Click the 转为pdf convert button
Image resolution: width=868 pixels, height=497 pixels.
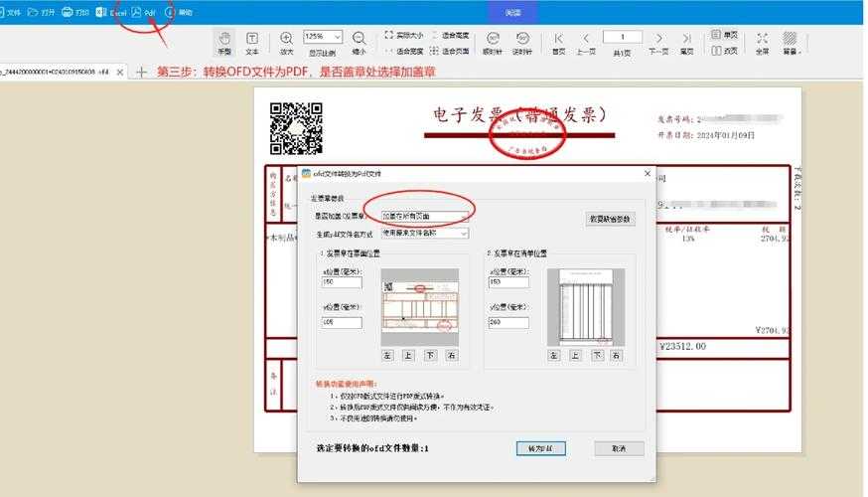[541, 449]
